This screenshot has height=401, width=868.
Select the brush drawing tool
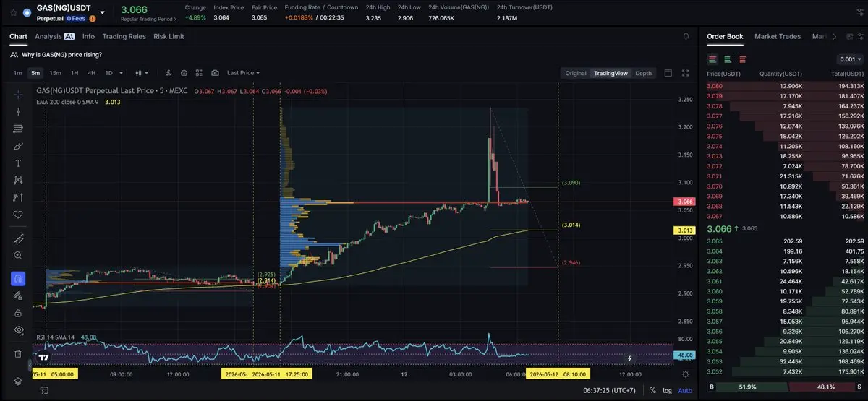[x=18, y=146]
